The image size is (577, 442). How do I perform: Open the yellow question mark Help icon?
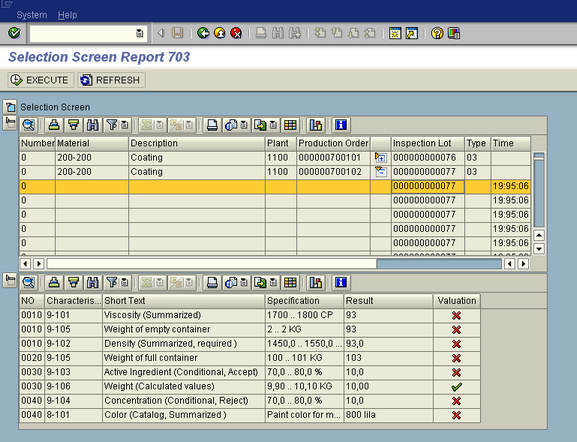pos(437,33)
